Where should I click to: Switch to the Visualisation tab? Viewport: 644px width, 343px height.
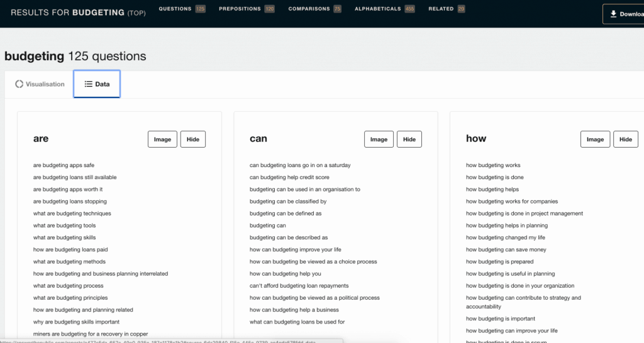click(x=40, y=84)
